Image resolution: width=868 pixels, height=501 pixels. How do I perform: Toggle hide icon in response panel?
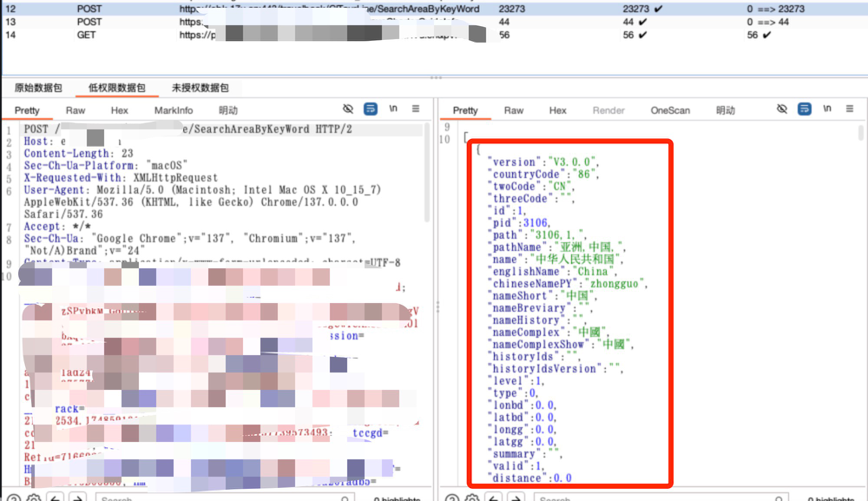click(x=782, y=109)
